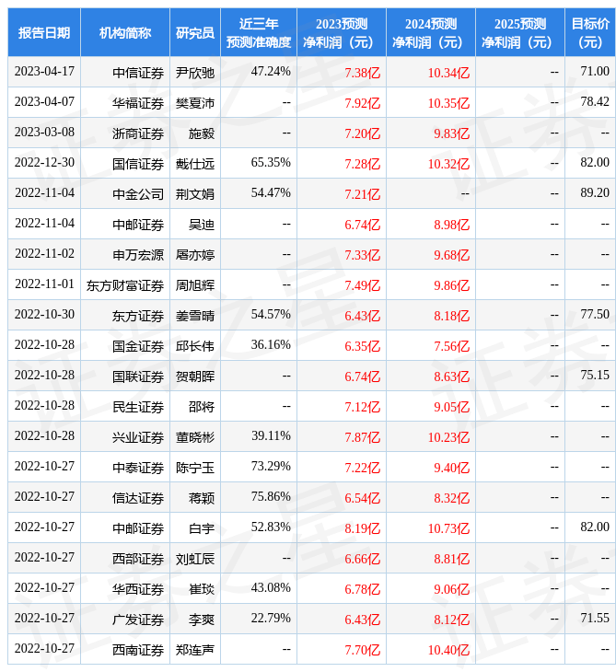The width and height of the screenshot is (616, 672).
Task: Select the date cell 2022-10-30
Action: [44, 315]
